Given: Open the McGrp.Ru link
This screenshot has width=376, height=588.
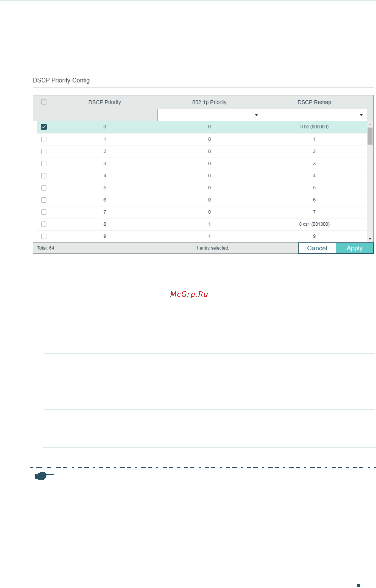Looking at the screenshot, I should tap(189, 294).
